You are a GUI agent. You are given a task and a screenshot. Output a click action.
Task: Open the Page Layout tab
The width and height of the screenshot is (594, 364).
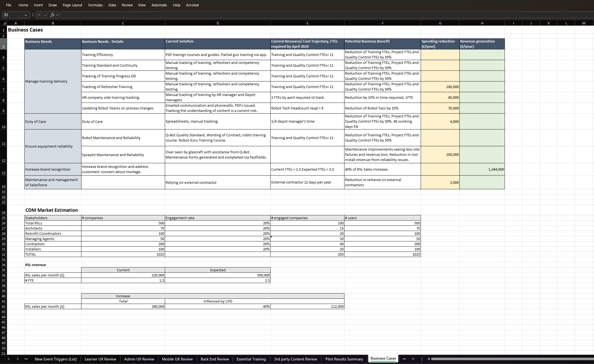tap(72, 5)
